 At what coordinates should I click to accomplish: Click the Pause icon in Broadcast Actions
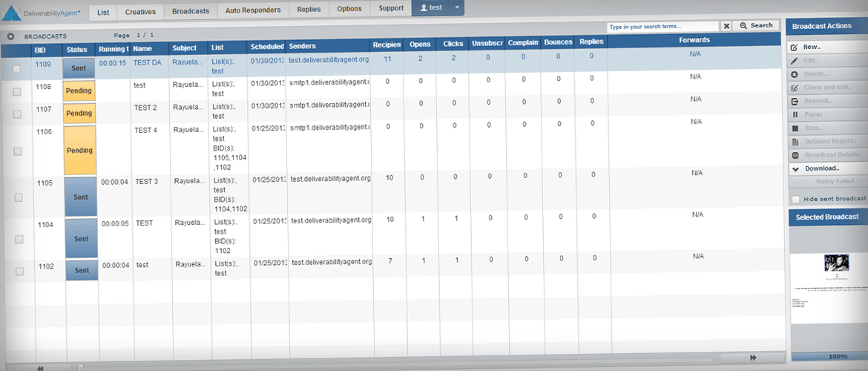click(x=795, y=114)
